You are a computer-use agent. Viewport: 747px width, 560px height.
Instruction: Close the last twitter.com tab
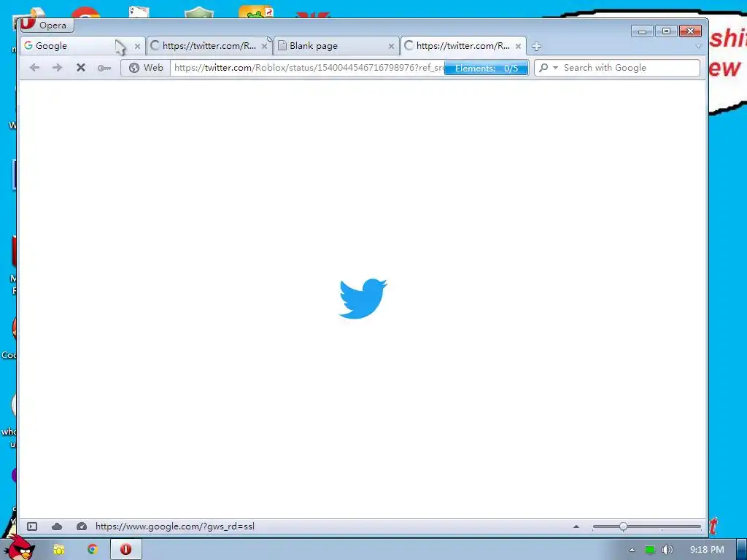point(519,46)
